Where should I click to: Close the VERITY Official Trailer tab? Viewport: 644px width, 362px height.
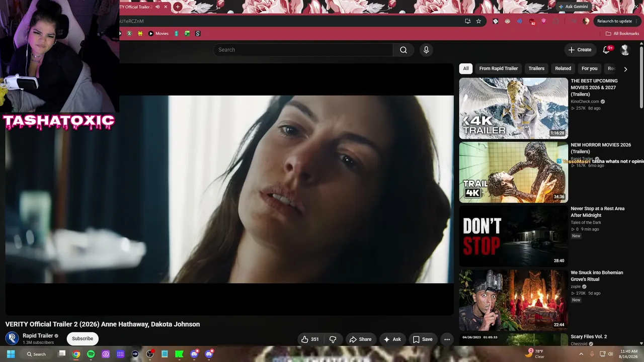(166, 7)
